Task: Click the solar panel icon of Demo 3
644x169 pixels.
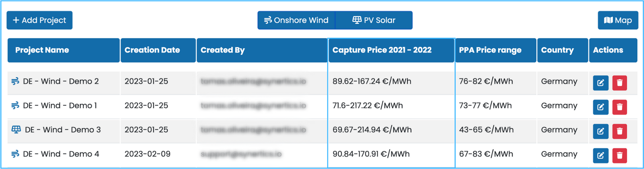Action: tap(16, 129)
